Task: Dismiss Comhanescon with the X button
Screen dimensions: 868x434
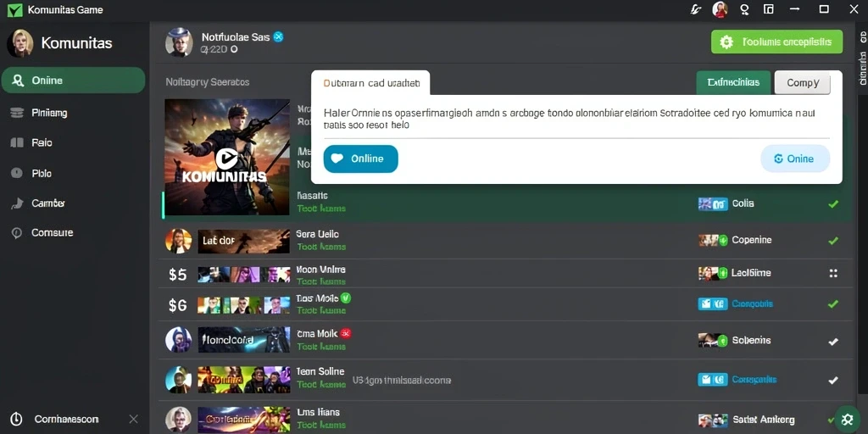Action: (133, 419)
